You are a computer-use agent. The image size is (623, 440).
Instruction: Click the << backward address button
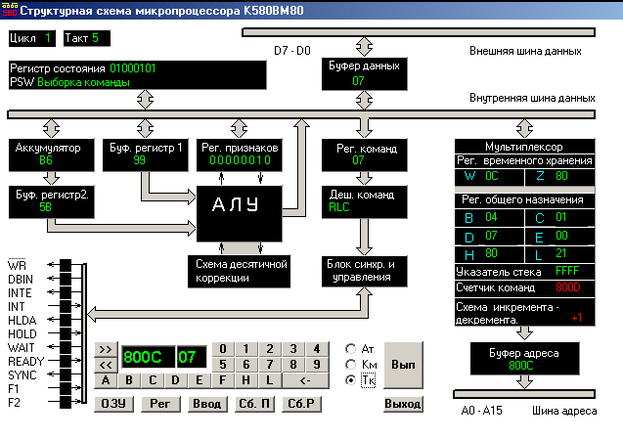pyautogui.click(x=106, y=364)
